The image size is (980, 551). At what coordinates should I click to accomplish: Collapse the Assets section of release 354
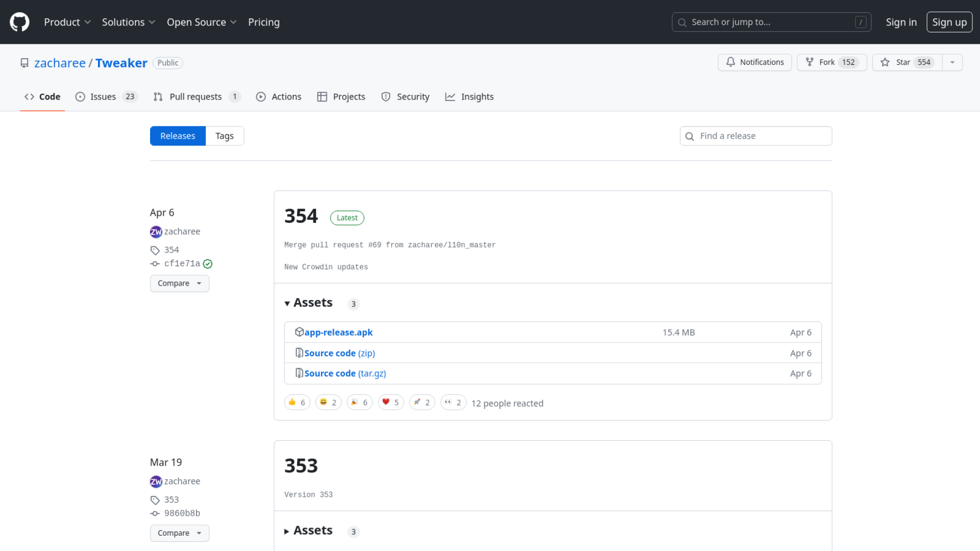point(308,303)
